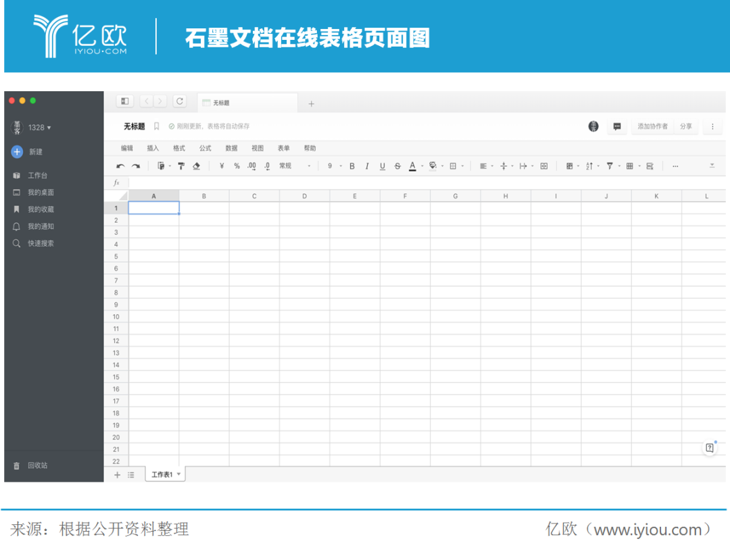The width and height of the screenshot is (730, 560).
Task: Merge cells with the merge icon
Action: (543, 166)
